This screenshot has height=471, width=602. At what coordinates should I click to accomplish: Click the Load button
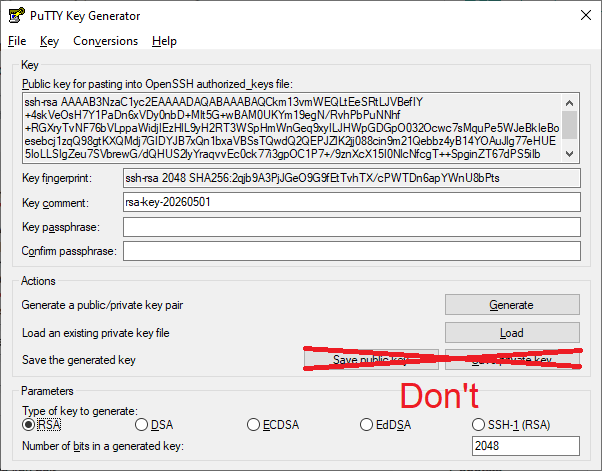point(512,332)
